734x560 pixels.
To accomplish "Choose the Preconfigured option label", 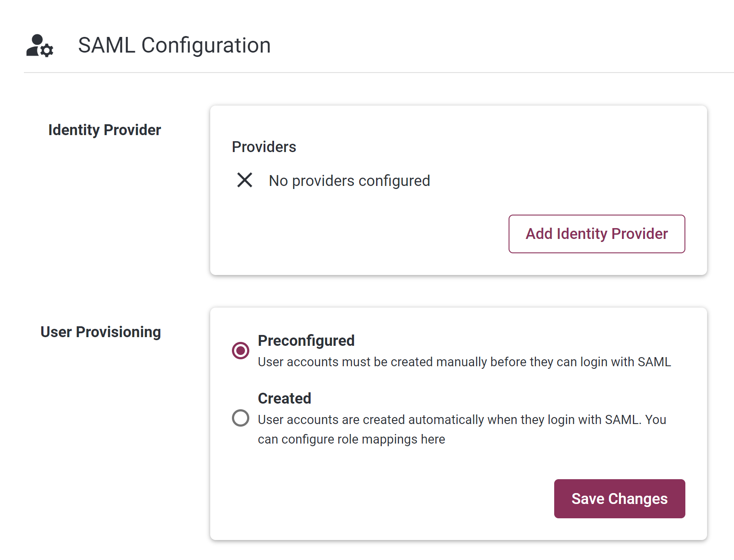I will (306, 341).
